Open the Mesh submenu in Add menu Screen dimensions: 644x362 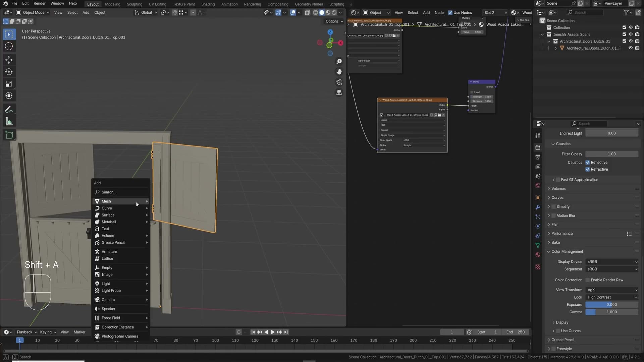click(x=121, y=201)
